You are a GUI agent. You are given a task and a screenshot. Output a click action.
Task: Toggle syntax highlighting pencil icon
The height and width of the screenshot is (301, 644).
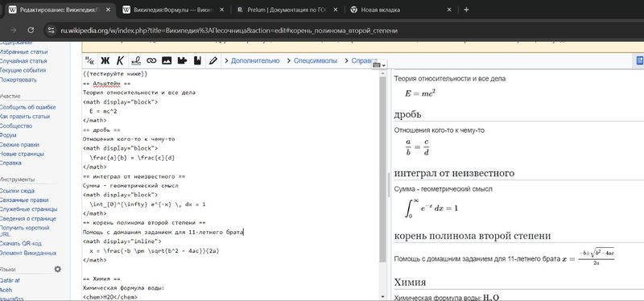(213, 61)
